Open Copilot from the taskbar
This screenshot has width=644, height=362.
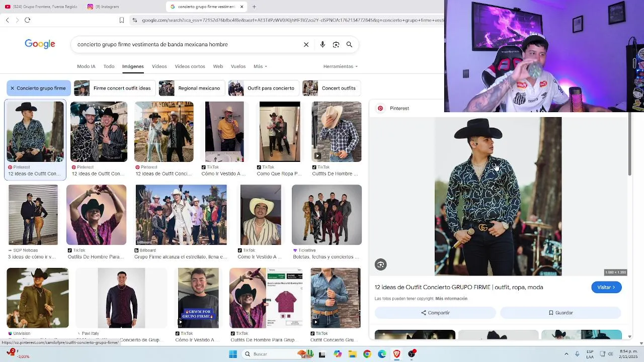337,354
